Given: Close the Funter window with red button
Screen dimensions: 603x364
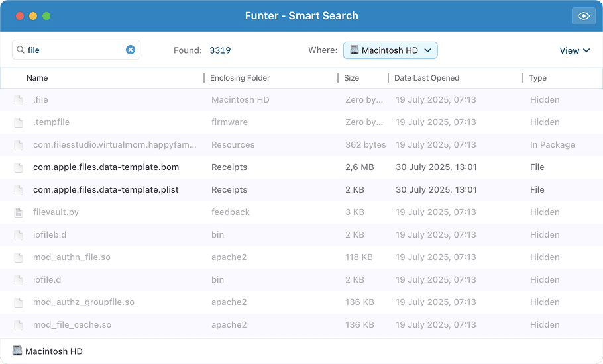Looking at the screenshot, I should point(20,16).
